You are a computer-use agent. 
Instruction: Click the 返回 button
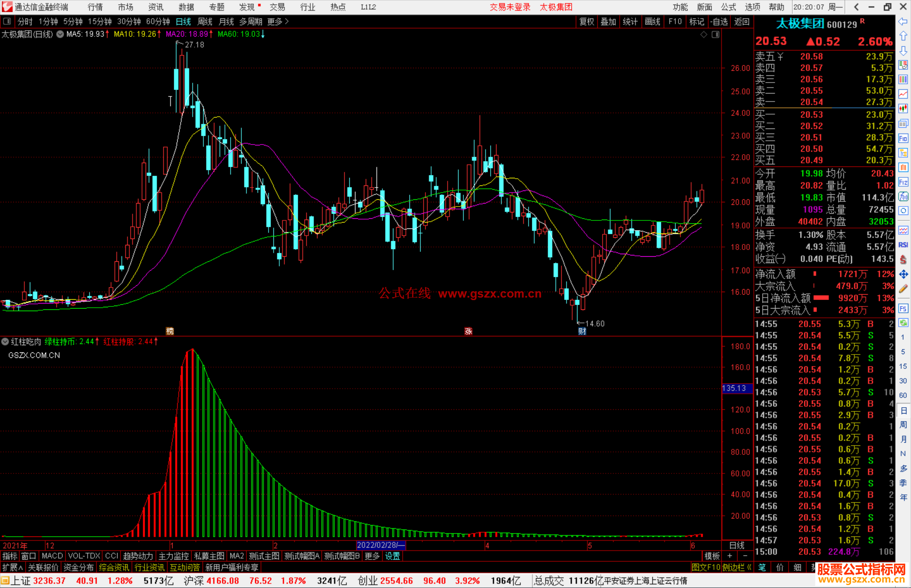click(741, 21)
